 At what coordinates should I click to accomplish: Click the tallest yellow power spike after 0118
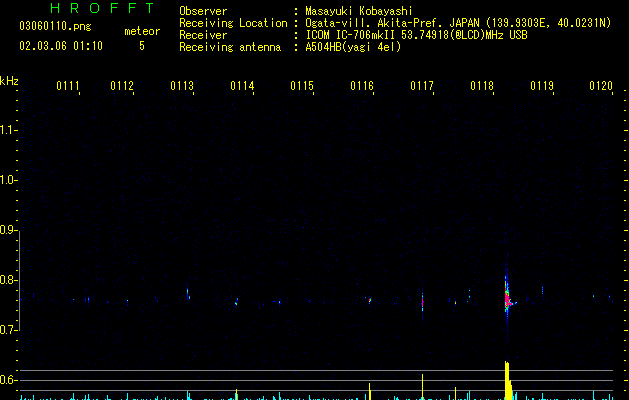pyautogui.click(x=507, y=380)
